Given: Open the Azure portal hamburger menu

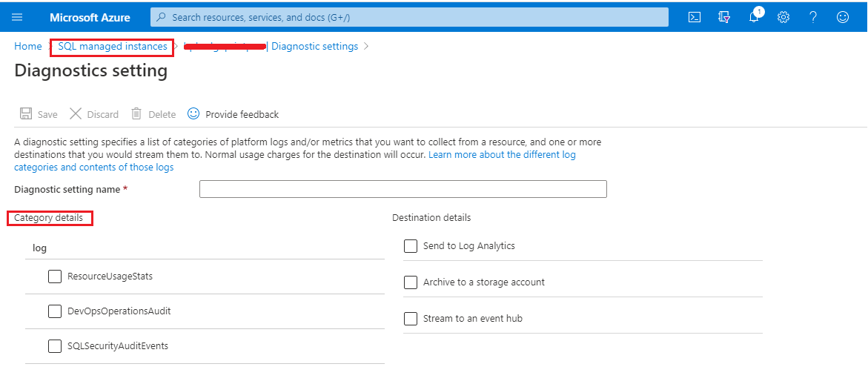Looking at the screenshot, I should point(17,17).
